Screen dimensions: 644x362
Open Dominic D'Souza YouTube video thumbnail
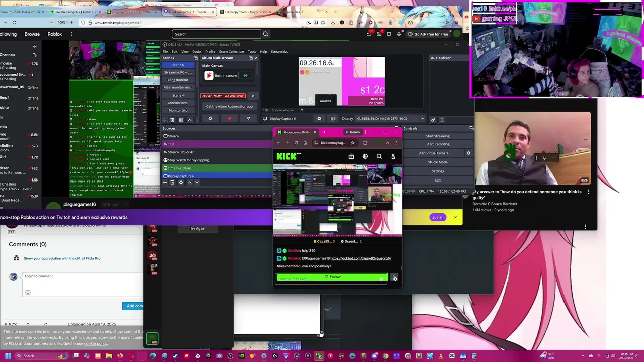[534, 149]
